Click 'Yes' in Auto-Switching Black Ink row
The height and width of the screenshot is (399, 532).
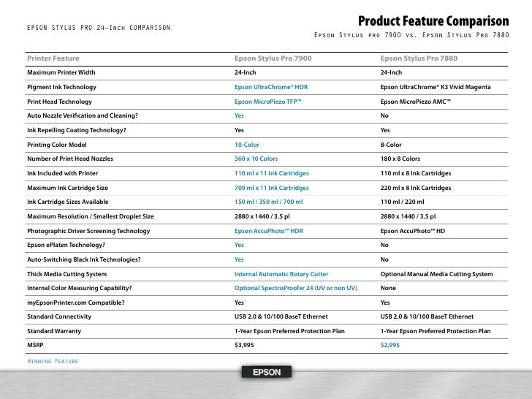click(x=239, y=259)
